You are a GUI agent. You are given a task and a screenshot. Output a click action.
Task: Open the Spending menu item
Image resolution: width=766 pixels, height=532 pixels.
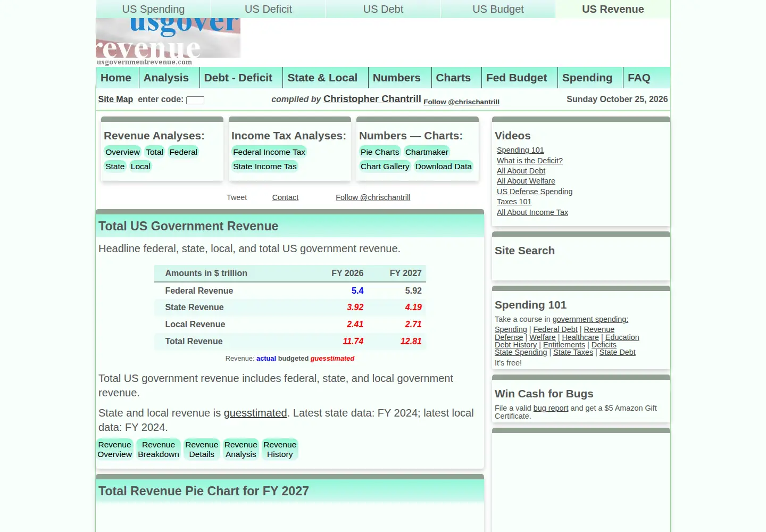click(x=587, y=78)
